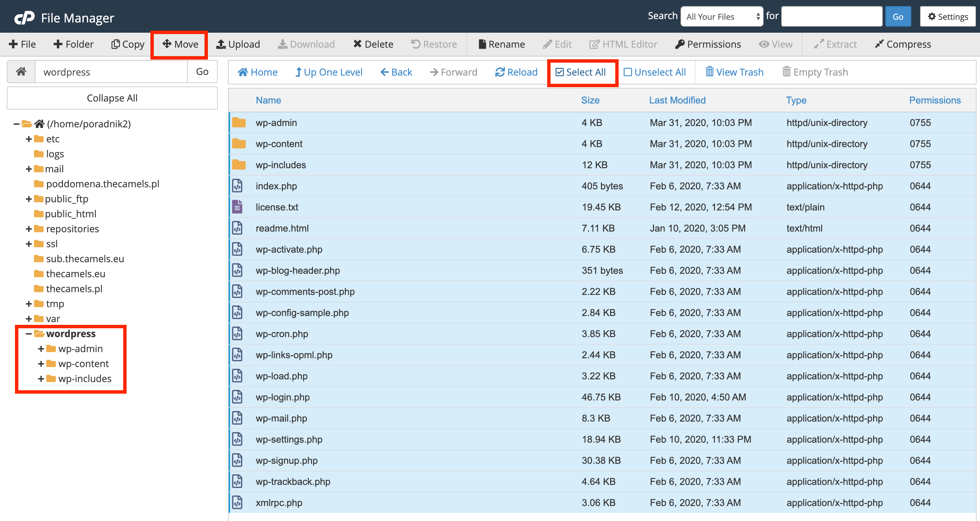Image resolution: width=980 pixels, height=521 pixels.
Task: Sort files by Size column
Action: pos(590,100)
